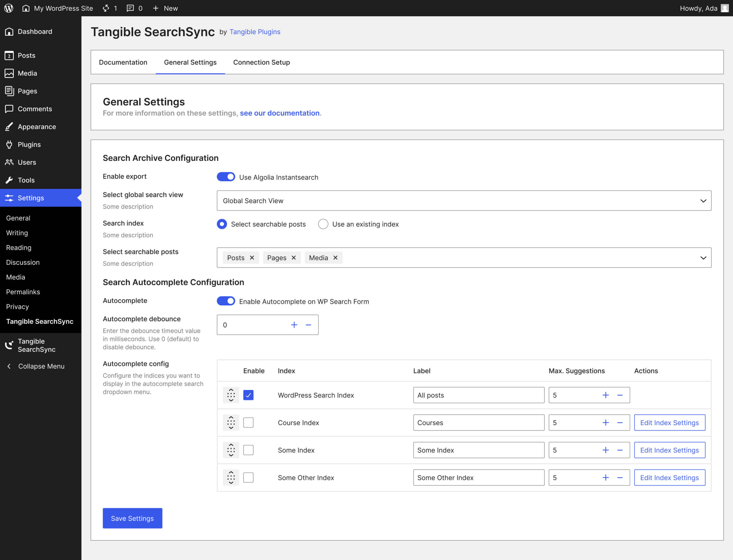Open the Global Search View dropdown

coord(464,201)
